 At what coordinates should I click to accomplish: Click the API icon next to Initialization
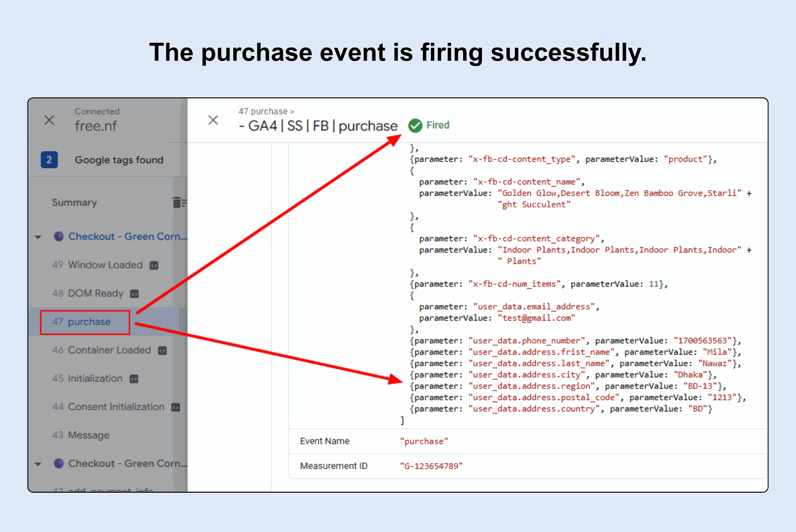click(133, 379)
